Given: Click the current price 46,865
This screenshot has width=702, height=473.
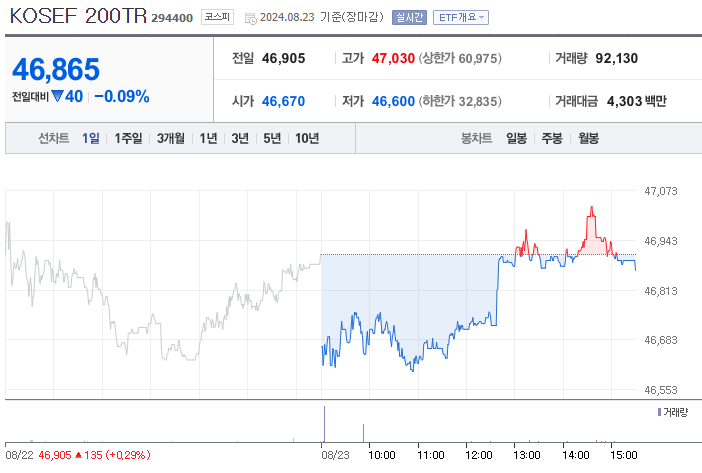Looking at the screenshot, I should (x=56, y=70).
